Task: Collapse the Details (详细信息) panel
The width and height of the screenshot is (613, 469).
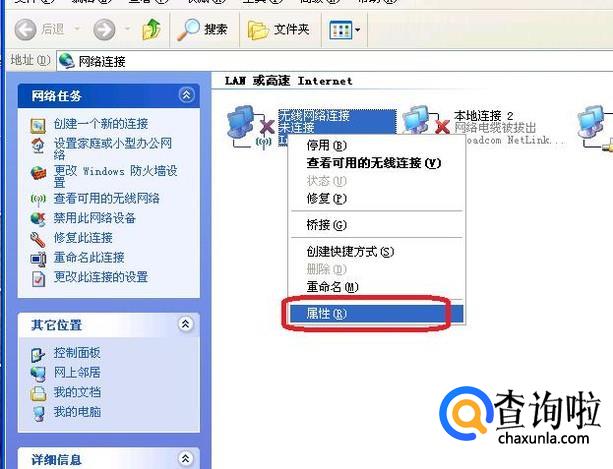Action: pos(186,458)
